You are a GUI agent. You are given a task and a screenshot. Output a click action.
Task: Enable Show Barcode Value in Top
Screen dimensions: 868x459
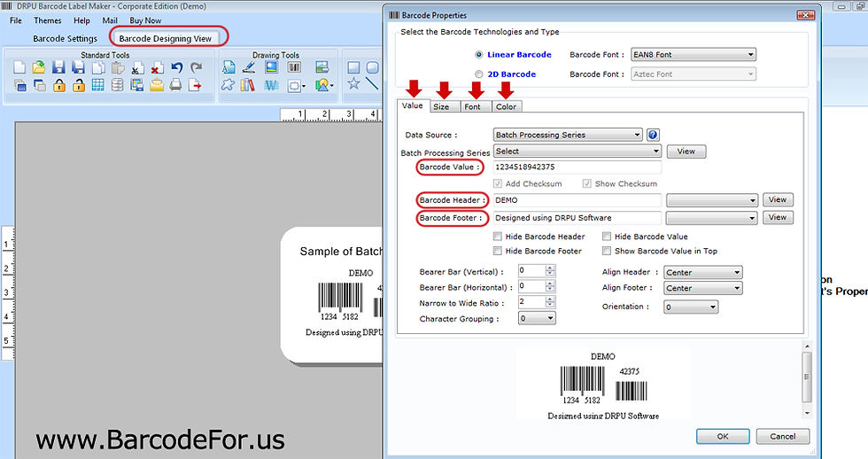pyautogui.click(x=607, y=251)
